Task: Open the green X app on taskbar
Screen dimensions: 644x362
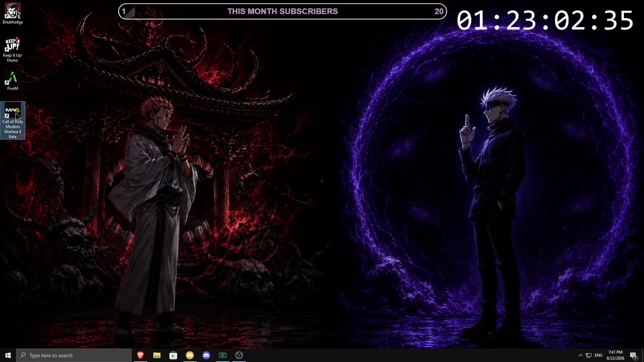Action: (222, 355)
